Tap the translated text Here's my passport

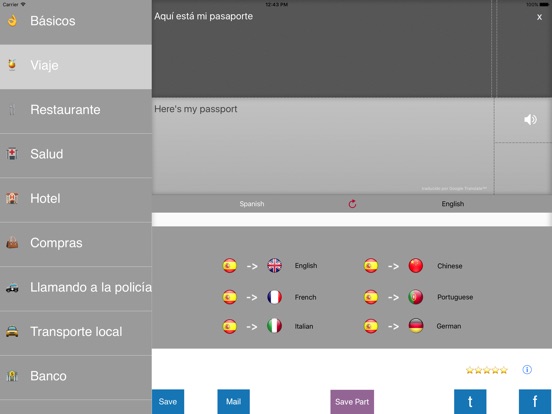[196, 109]
